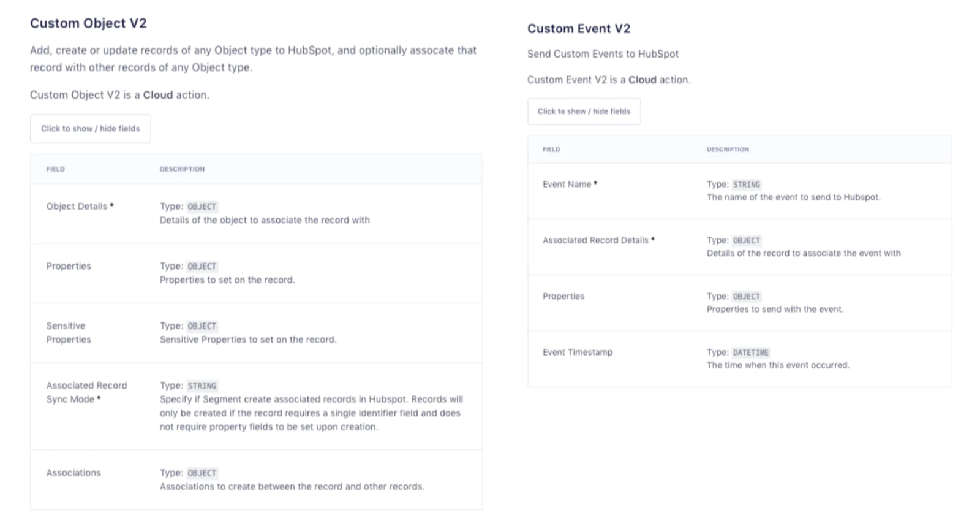Select the FIELD column header in left table
The height and width of the screenshot is (526, 980).
(x=55, y=169)
